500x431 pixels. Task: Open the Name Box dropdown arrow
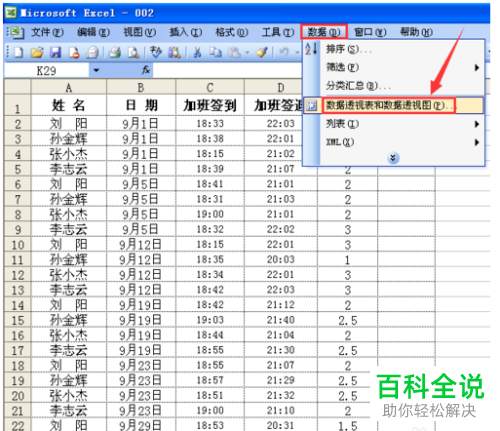click(x=96, y=70)
